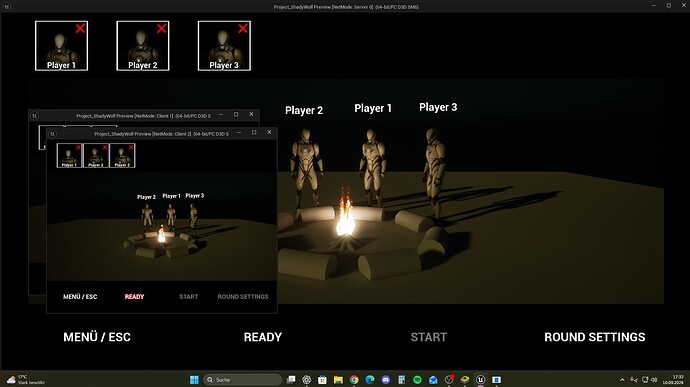Click the Client 2 window title bar
Screen dimensions: 690x387
[161, 133]
